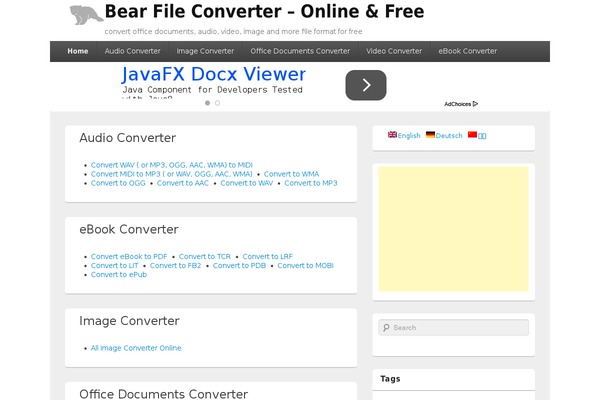Image resolution: width=600 pixels, height=400 pixels.
Task: Click the Audio Converter section heading
Action: pos(127,138)
